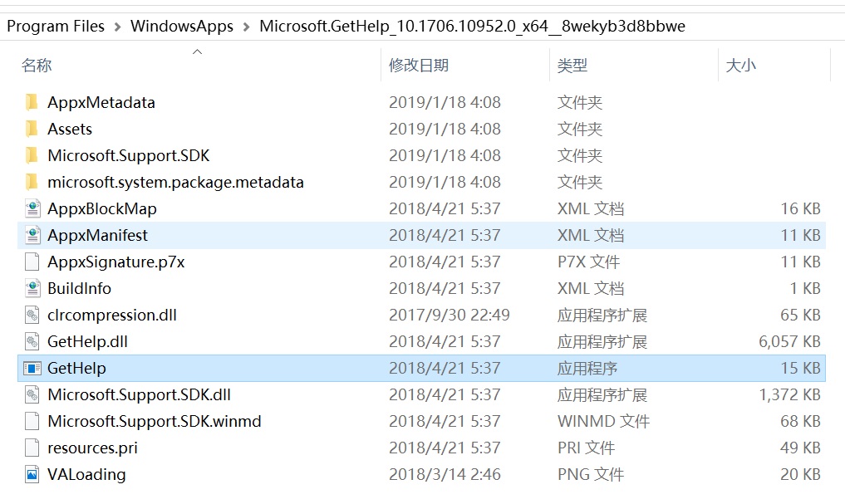The height and width of the screenshot is (504, 845).
Task: Click the Microsoft.Support.SDK folder icon
Action: (x=32, y=155)
